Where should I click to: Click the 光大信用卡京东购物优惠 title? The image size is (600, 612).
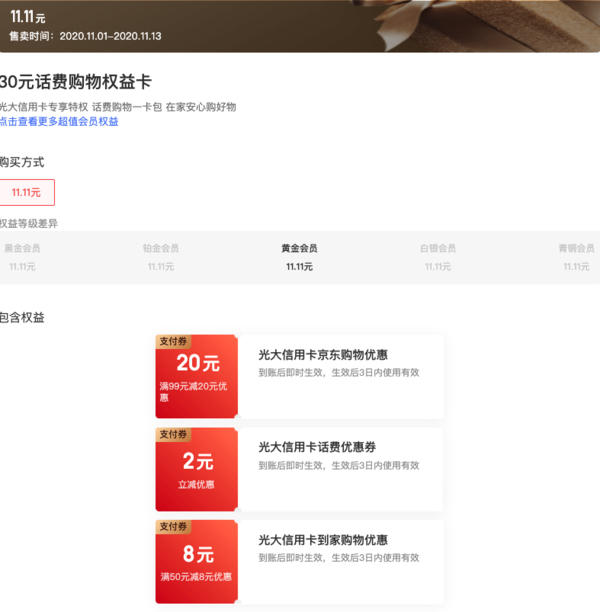[x=323, y=355]
